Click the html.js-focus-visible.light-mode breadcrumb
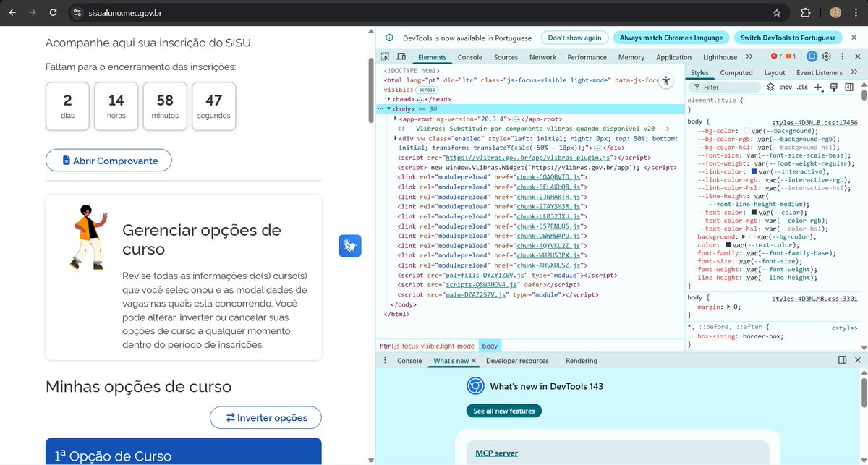 tap(427, 346)
